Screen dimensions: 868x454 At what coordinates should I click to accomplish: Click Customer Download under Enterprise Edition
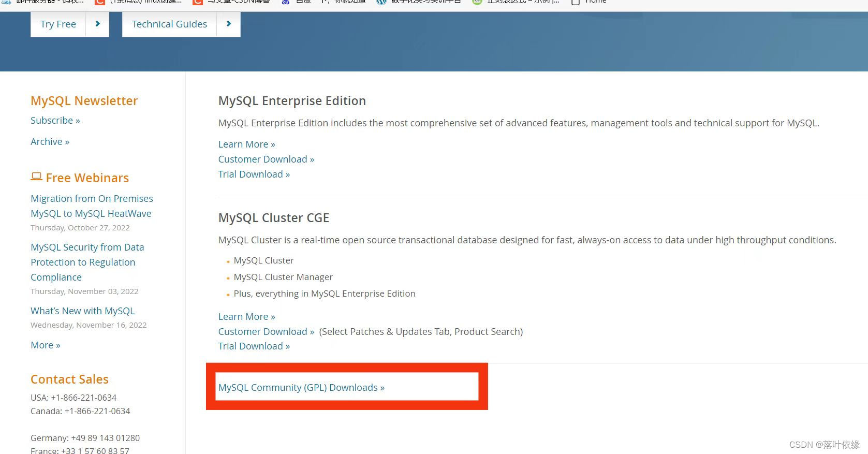266,159
